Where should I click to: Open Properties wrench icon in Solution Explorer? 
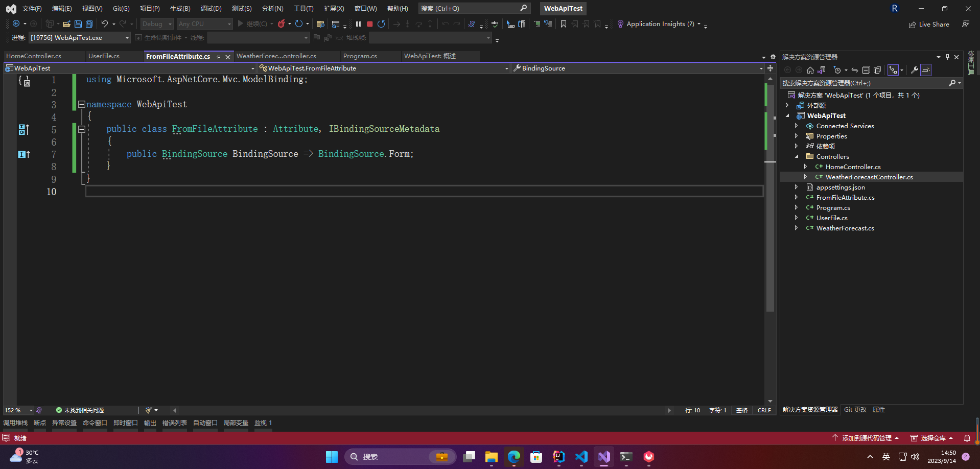(915, 70)
